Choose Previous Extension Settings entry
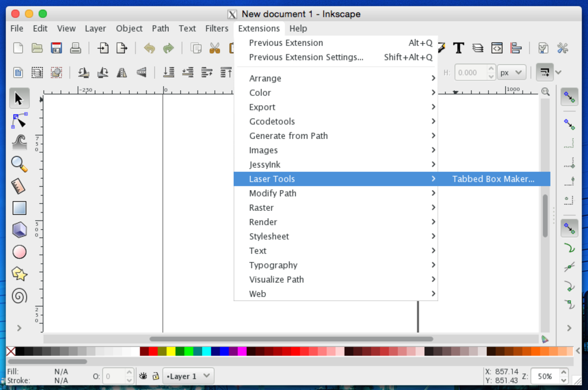The height and width of the screenshot is (390, 588). pos(335,57)
